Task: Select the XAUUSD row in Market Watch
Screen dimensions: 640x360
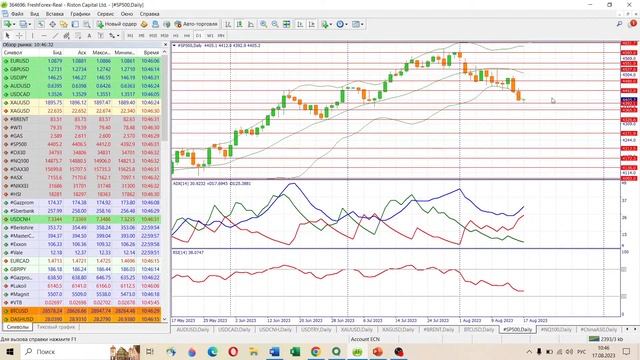Action: [82, 102]
